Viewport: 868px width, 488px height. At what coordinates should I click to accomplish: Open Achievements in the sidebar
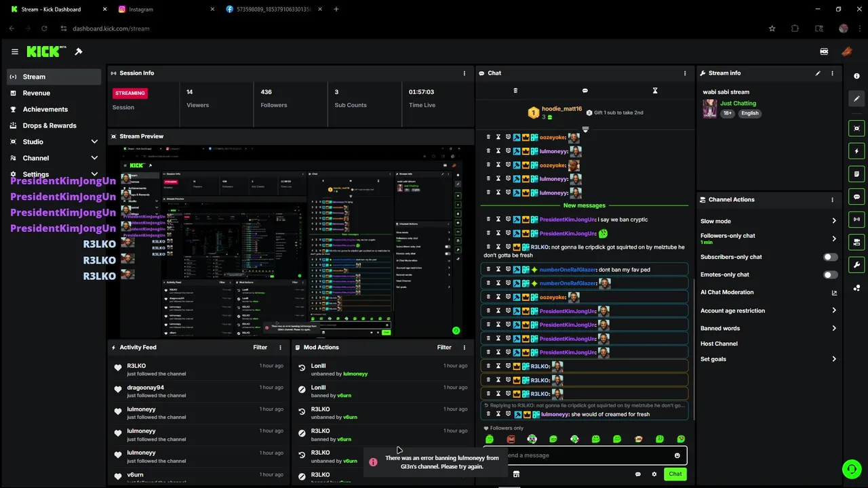coord(55,109)
